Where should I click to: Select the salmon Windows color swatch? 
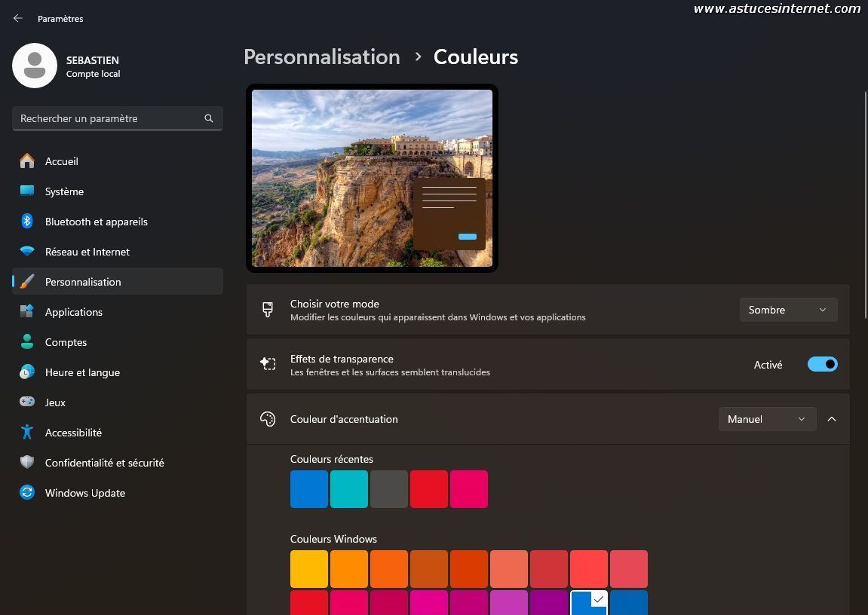click(x=509, y=568)
